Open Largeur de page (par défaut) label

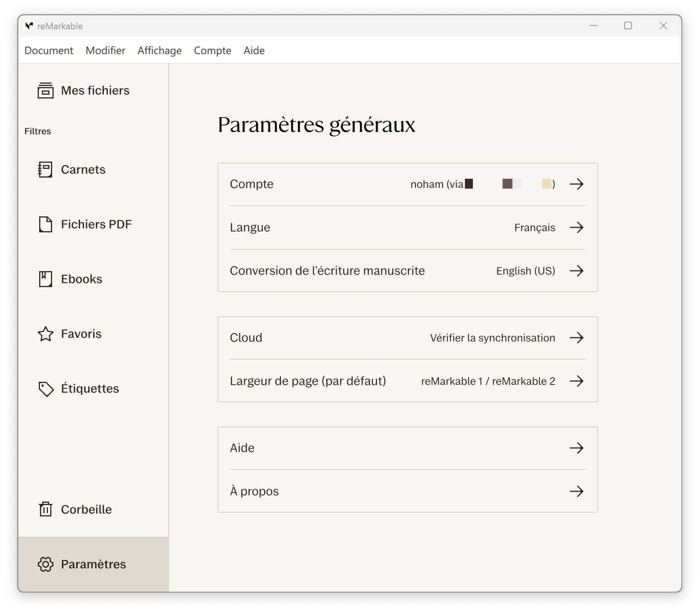[x=308, y=381]
